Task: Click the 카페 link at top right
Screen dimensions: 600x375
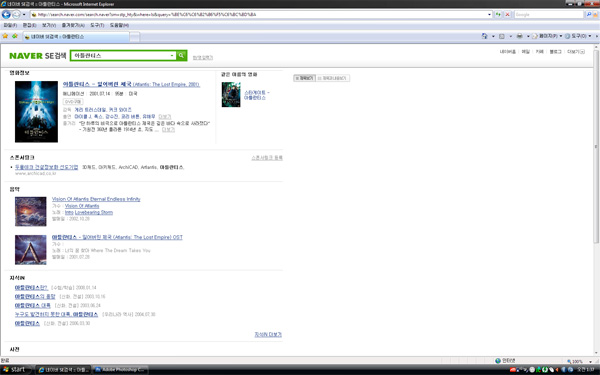Action: pyautogui.click(x=540, y=52)
